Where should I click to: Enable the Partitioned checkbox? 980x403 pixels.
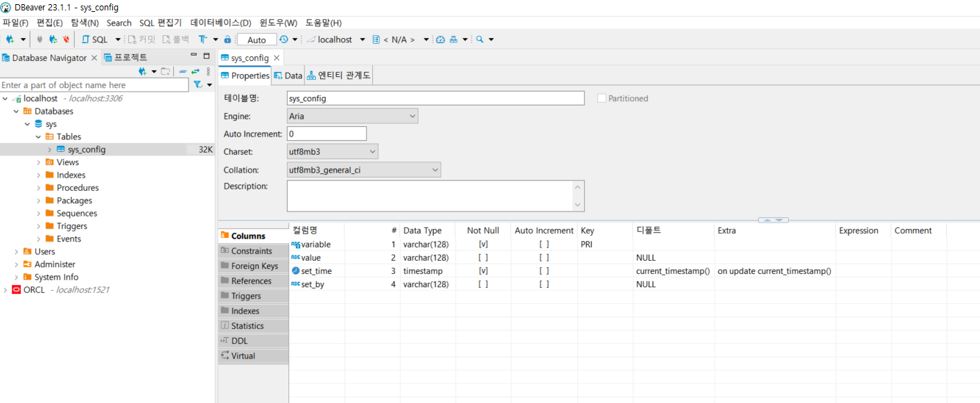click(x=602, y=98)
